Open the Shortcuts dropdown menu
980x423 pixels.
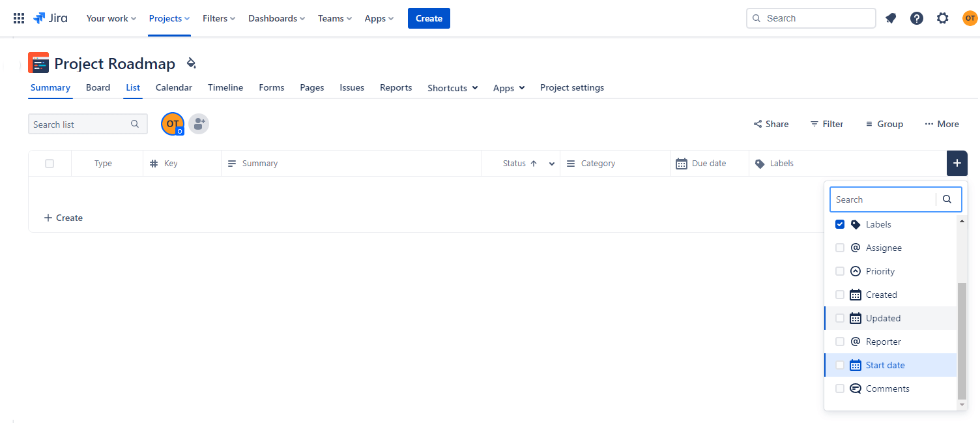point(452,87)
